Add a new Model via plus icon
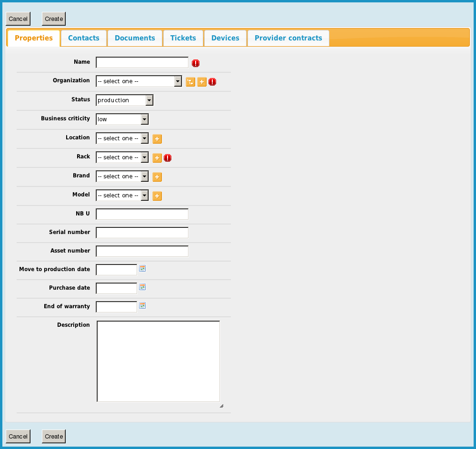 click(157, 196)
